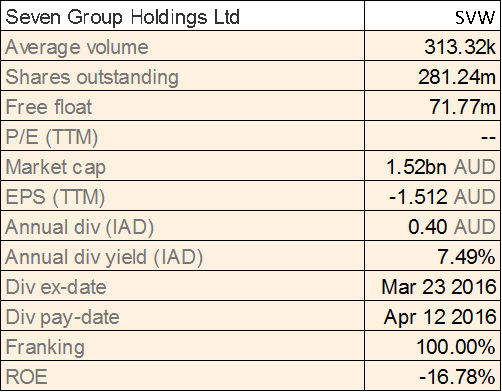Click the 100.00% Franking value
502x392 pixels.
456,347
